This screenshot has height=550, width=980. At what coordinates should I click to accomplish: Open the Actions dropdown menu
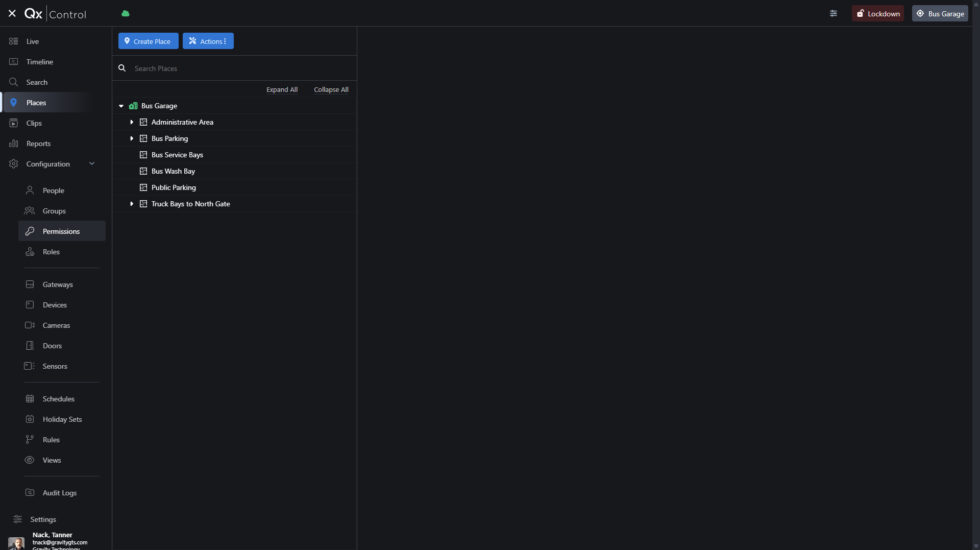(x=208, y=41)
